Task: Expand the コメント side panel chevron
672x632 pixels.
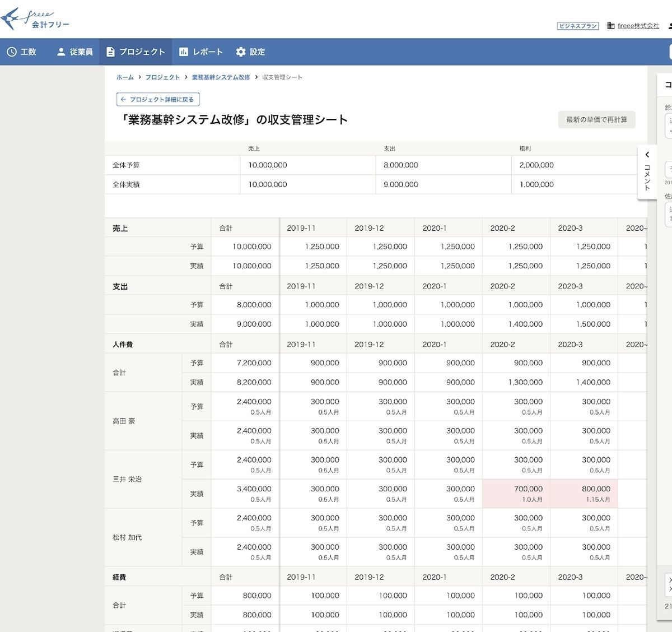Action: coord(647,155)
